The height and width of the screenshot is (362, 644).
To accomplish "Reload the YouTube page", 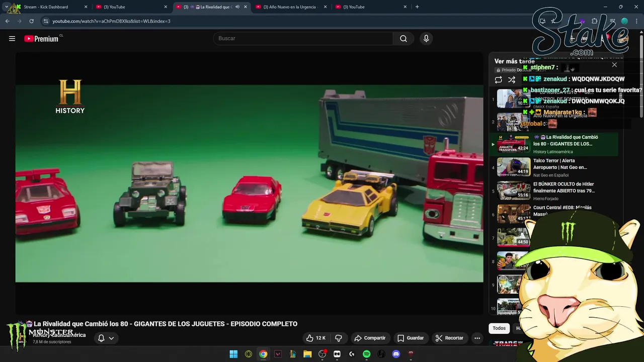I will tap(31, 21).
